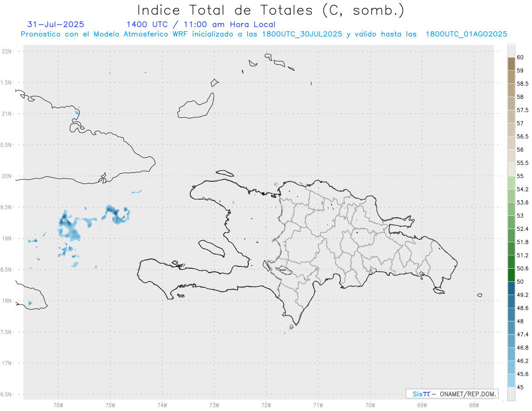Click initialization time '1800UTC_30JUL2025'

[302, 34]
